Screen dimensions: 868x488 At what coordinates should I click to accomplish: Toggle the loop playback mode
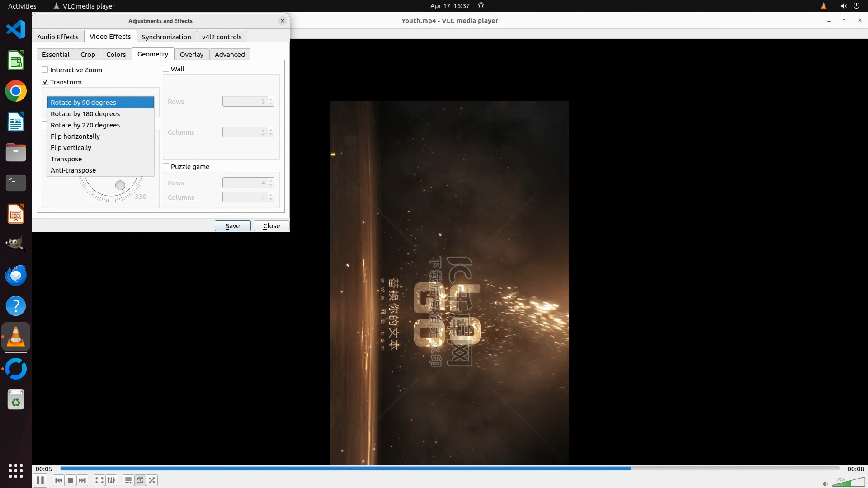point(140,480)
